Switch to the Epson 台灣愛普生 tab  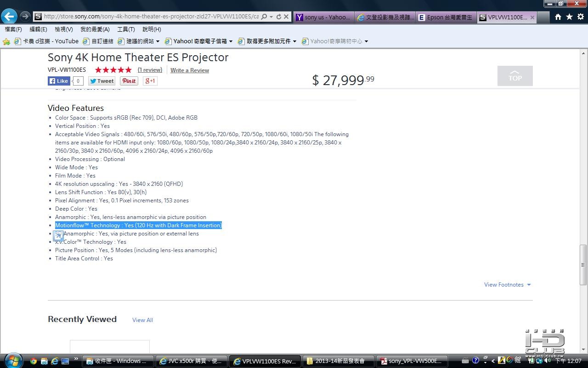[446, 17]
